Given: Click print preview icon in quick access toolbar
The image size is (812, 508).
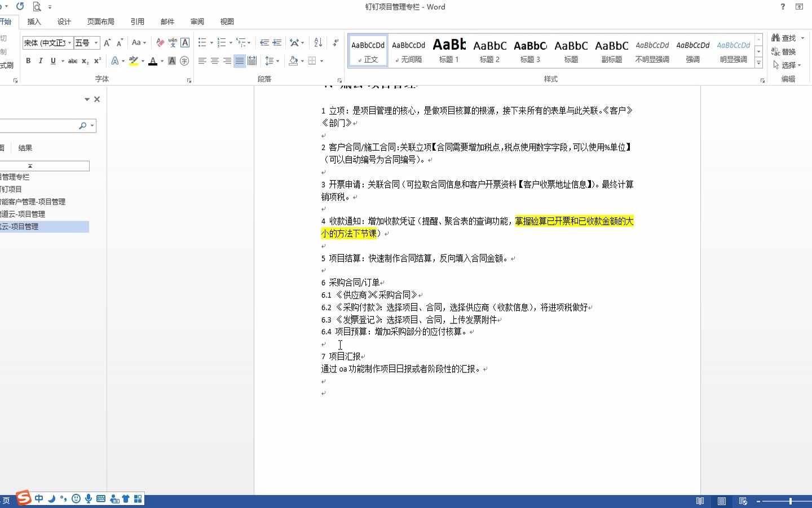Looking at the screenshot, I should click(x=37, y=7).
